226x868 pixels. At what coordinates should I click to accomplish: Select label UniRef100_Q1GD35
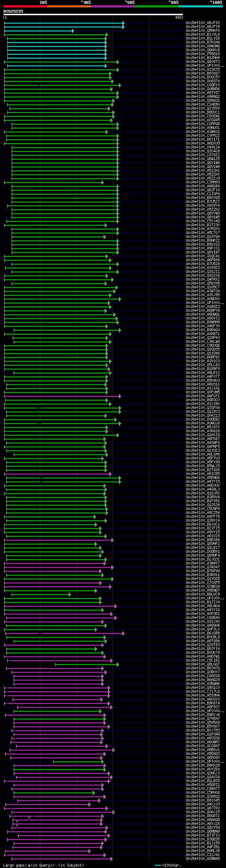[x=203, y=350]
